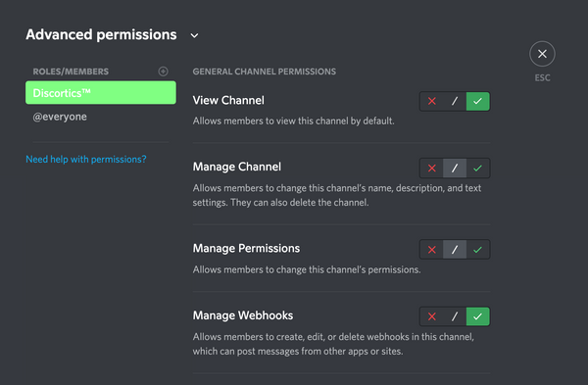
Task: Select the Discortics™ role
Action: click(x=101, y=93)
